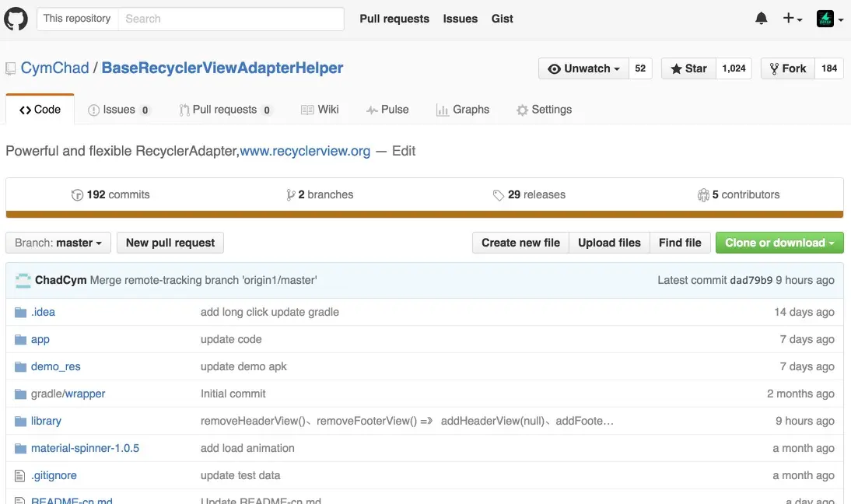Screen dimensions: 851x504
Task: Open the Pull requests tab
Action: [224, 110]
